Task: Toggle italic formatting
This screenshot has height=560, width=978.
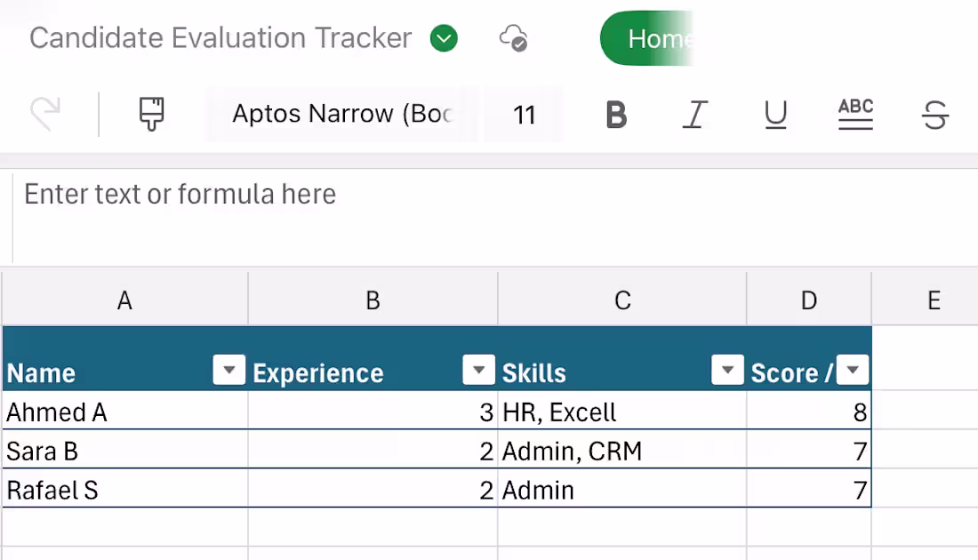Action: tap(695, 115)
